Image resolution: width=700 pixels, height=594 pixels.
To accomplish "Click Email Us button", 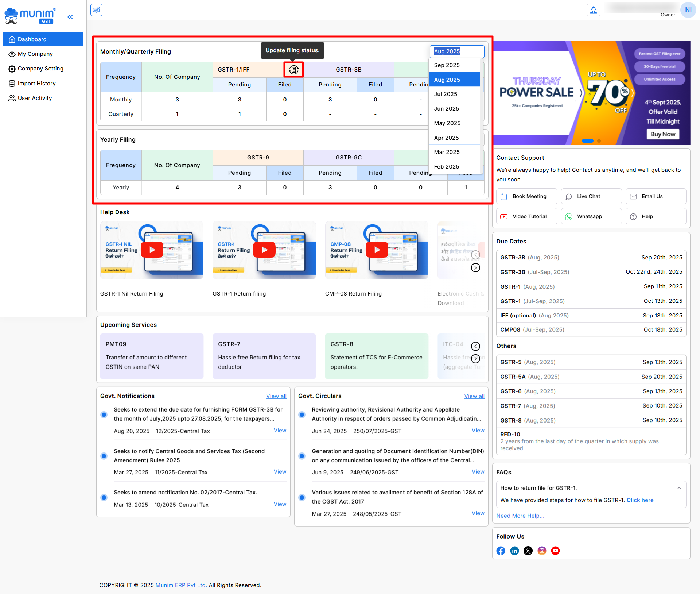I will (x=656, y=196).
